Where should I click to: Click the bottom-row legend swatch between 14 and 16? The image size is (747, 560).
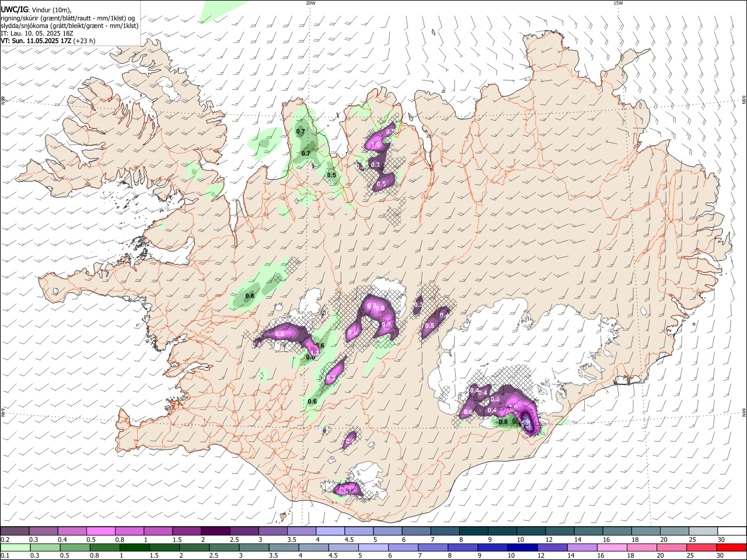[582, 548]
